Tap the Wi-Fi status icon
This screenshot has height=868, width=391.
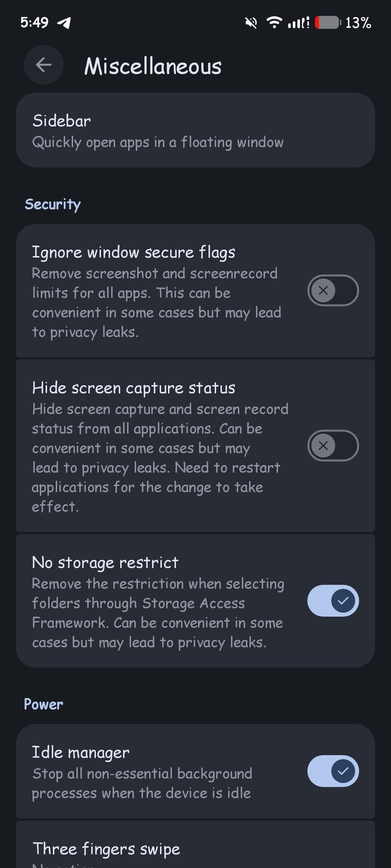click(x=274, y=22)
